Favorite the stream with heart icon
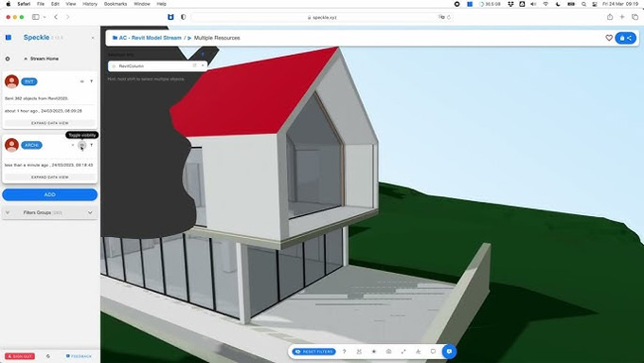Image resolution: width=644 pixels, height=363 pixels. point(609,38)
